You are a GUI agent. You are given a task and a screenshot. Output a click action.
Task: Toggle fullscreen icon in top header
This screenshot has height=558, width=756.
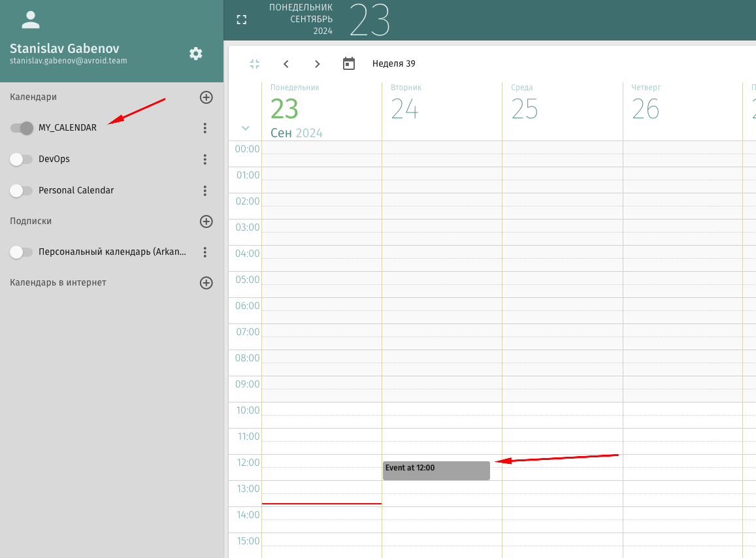pos(242,20)
